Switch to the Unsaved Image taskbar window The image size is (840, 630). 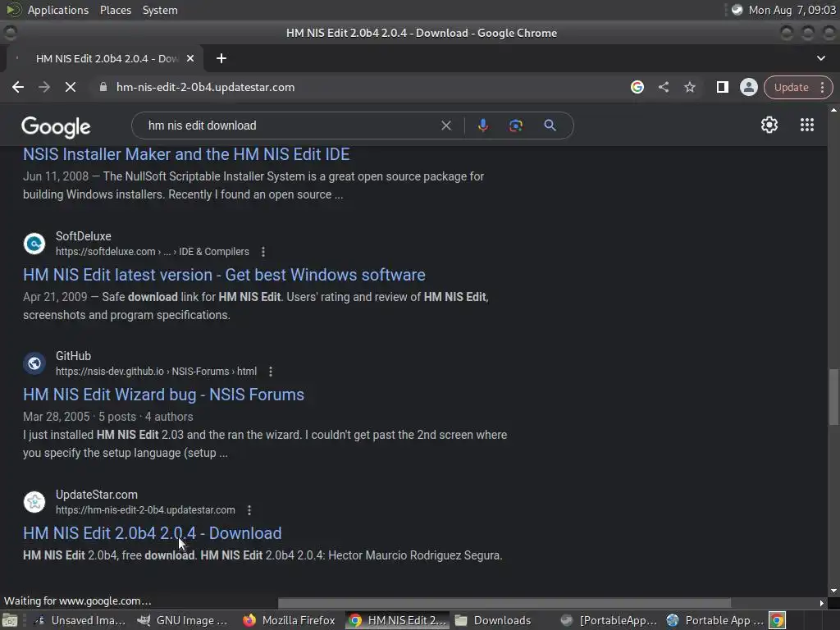click(x=80, y=620)
